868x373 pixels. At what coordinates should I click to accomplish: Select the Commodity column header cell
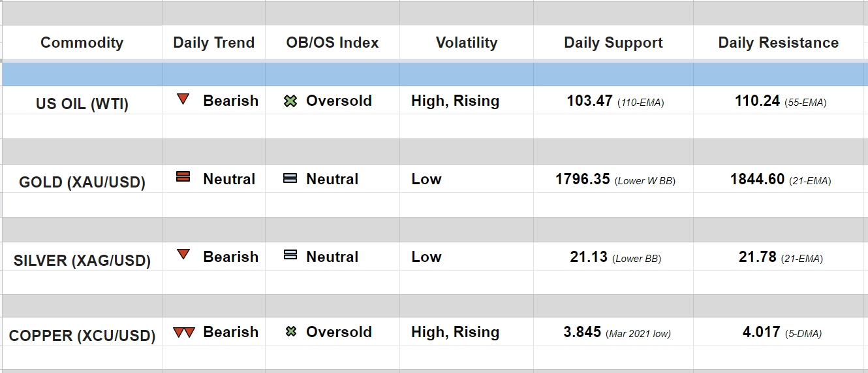tap(82, 43)
